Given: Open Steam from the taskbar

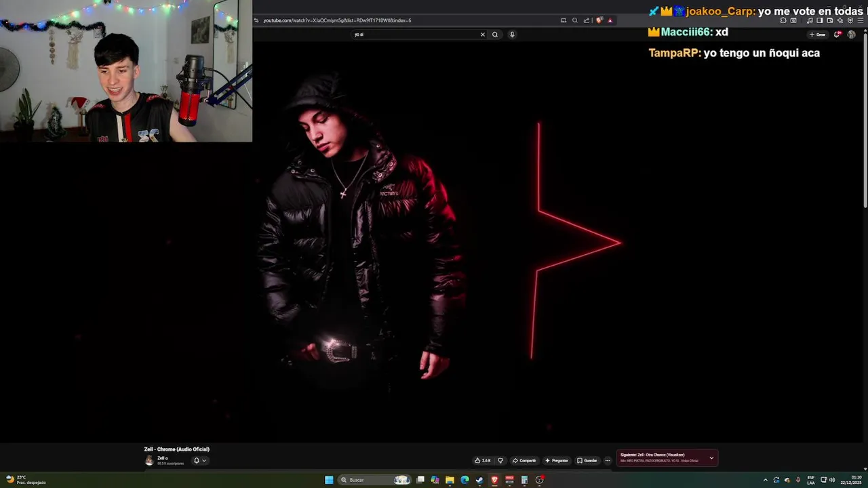Looking at the screenshot, I should point(479,480).
